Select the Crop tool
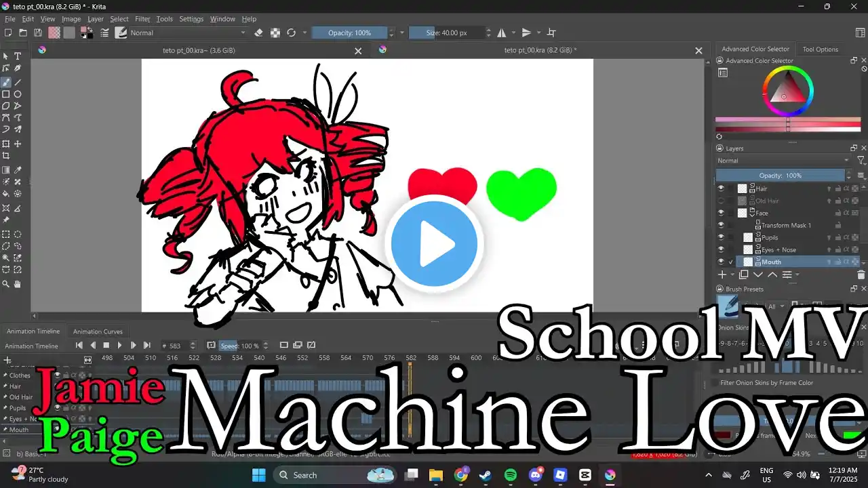Image resolution: width=868 pixels, height=488 pixels. click(6, 156)
